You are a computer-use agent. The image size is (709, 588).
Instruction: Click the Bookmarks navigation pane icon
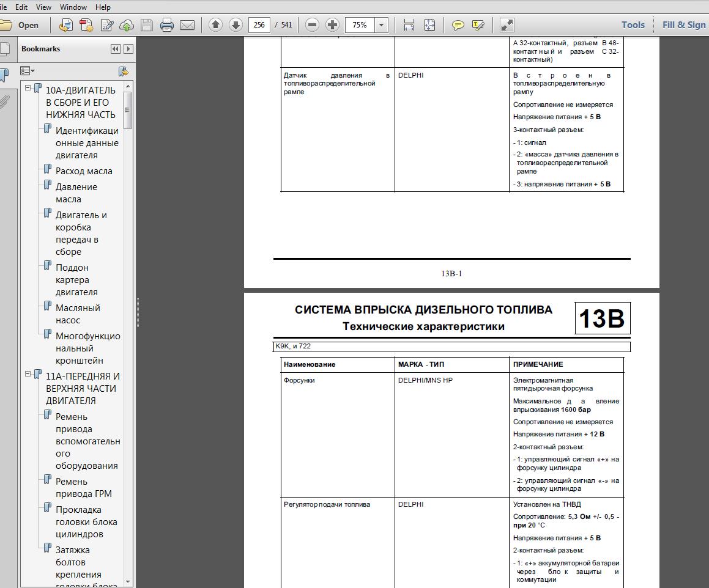coord(4,75)
